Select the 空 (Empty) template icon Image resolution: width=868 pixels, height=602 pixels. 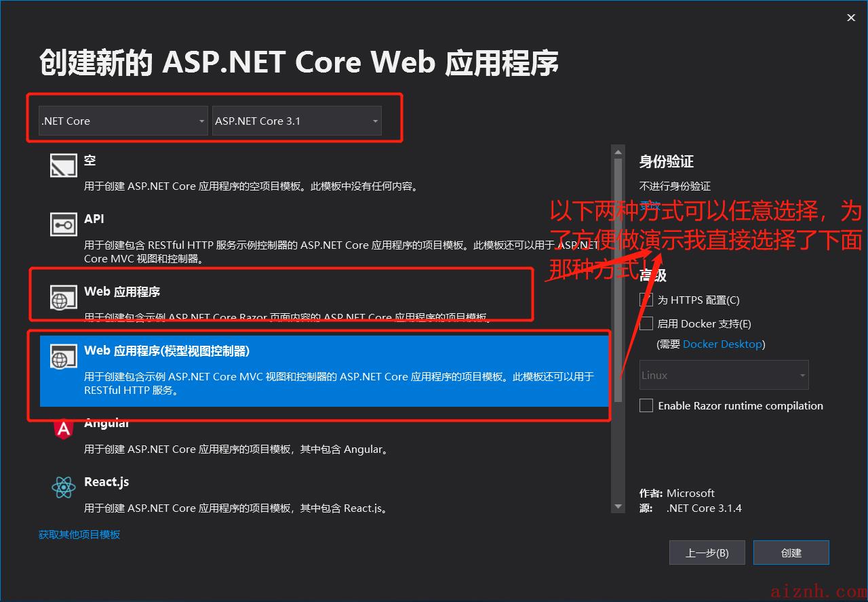coord(63,164)
